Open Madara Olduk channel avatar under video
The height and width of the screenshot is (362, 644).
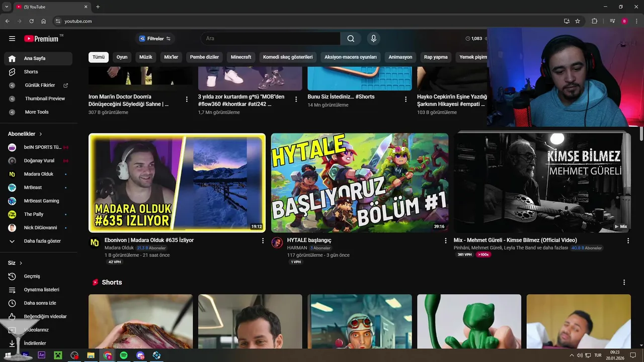(95, 243)
